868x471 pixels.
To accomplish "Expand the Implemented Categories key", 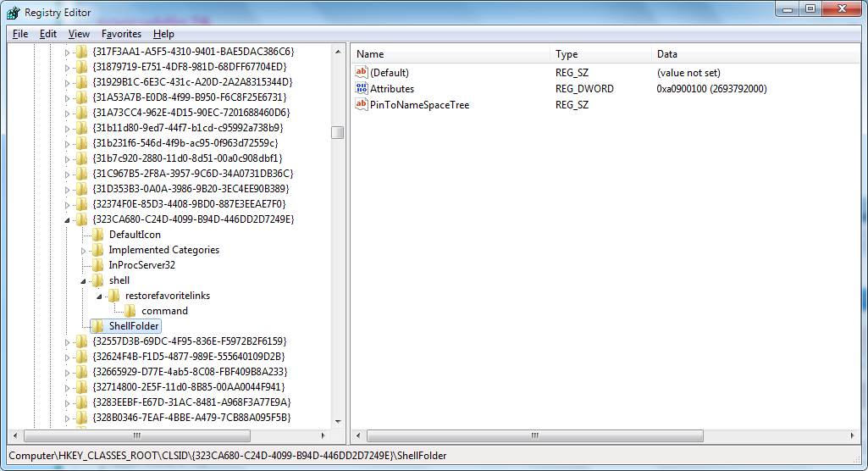I will [x=83, y=251].
